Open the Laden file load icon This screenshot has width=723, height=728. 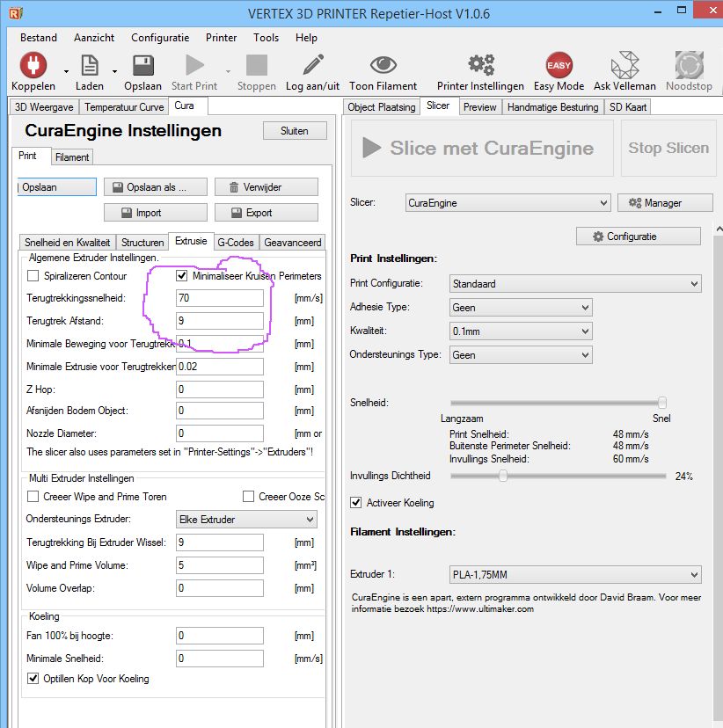(90, 66)
